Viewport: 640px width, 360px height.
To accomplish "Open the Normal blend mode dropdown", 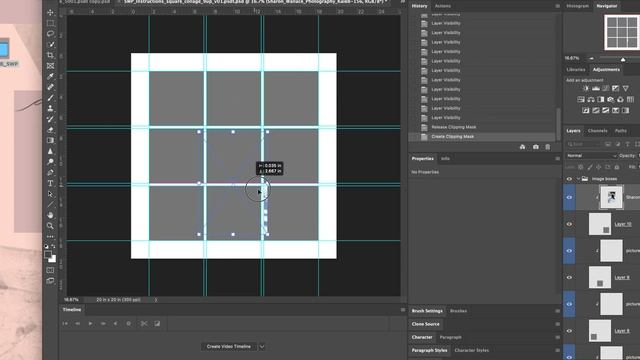I will click(x=591, y=156).
